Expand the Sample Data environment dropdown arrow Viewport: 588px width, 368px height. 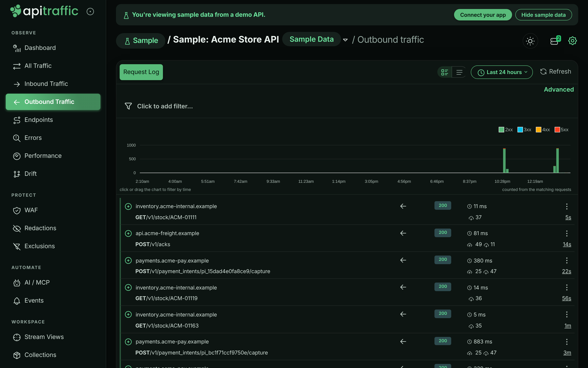point(345,40)
